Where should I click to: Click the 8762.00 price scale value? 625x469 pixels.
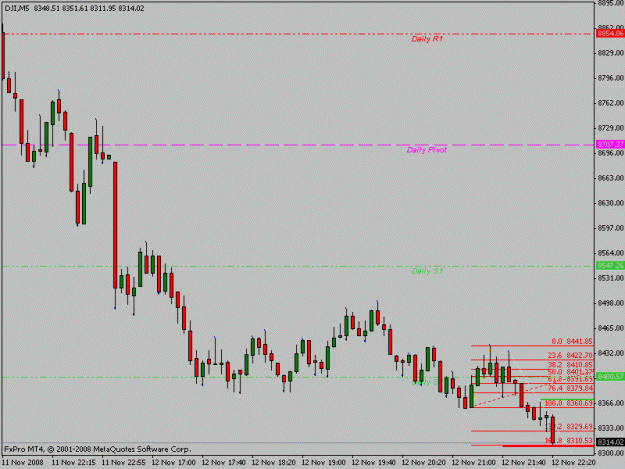tap(611, 103)
